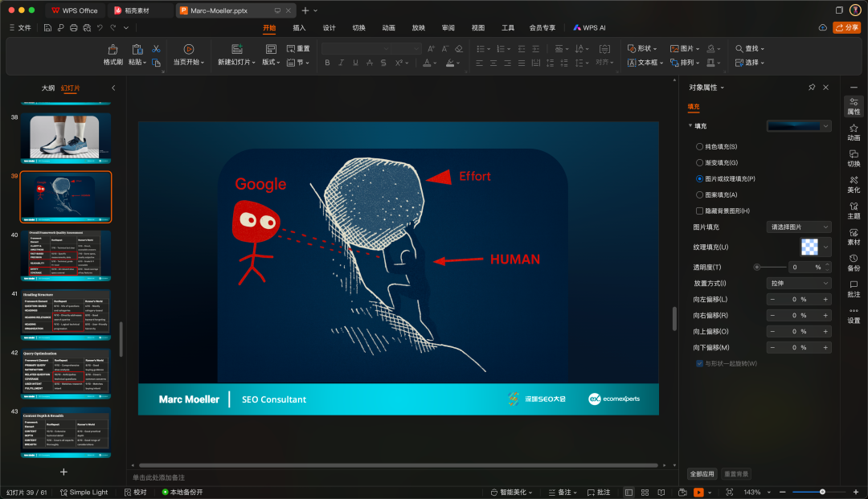Click the texture fill (纹理填充) swatch
The height and width of the screenshot is (499, 868).
click(809, 247)
